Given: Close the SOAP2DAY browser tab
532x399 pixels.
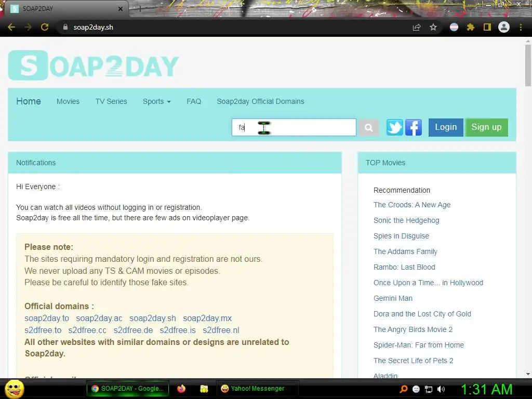Looking at the screenshot, I should (121, 9).
